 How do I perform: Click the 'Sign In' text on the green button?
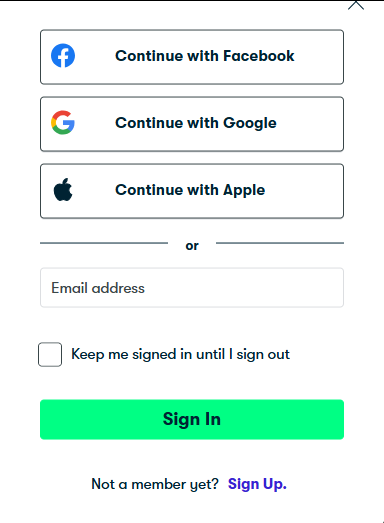(x=192, y=419)
